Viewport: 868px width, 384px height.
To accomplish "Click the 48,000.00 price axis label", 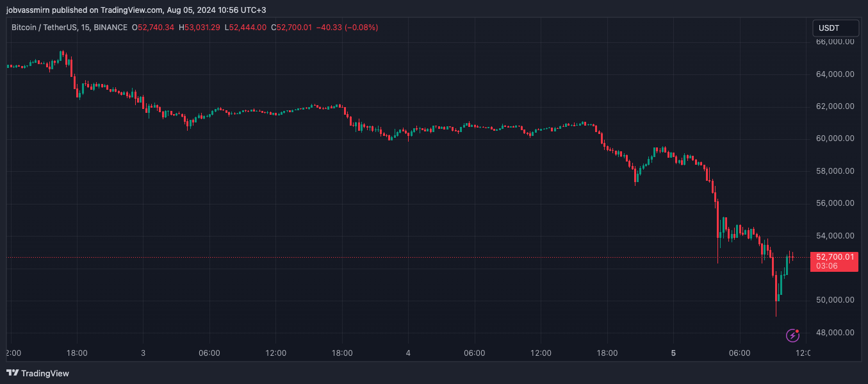I will [x=835, y=333].
